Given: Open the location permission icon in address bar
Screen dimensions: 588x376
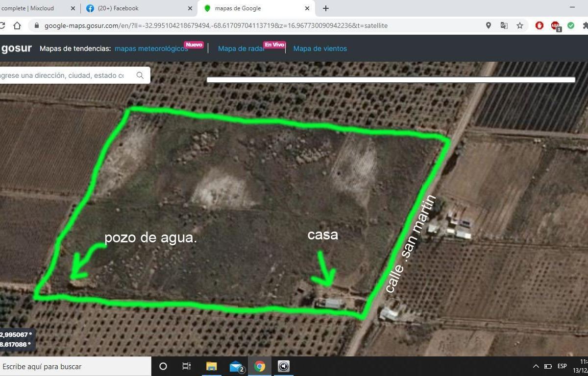Looking at the screenshot, I should coord(488,25).
